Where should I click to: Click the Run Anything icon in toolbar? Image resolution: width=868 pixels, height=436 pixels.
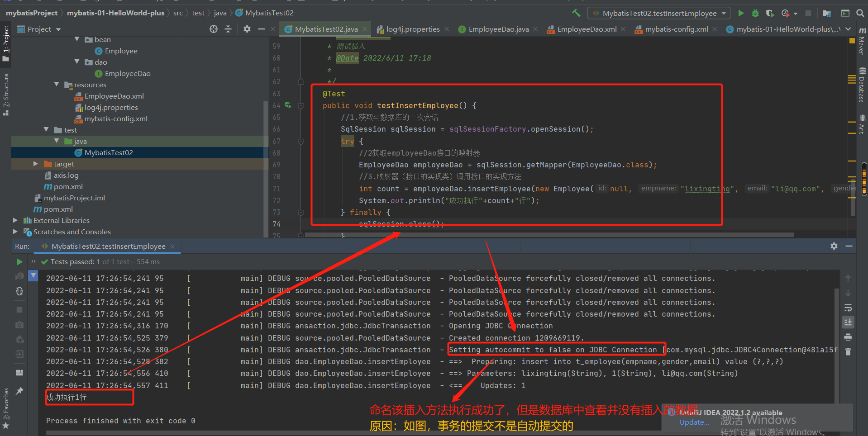[x=845, y=13]
